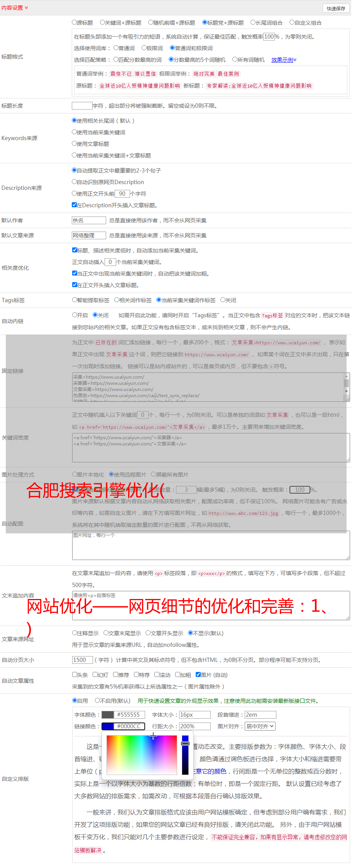352x868 pixels.
Task: Select 文章开头显示 source URL radio
Action: pyautogui.click(x=148, y=633)
